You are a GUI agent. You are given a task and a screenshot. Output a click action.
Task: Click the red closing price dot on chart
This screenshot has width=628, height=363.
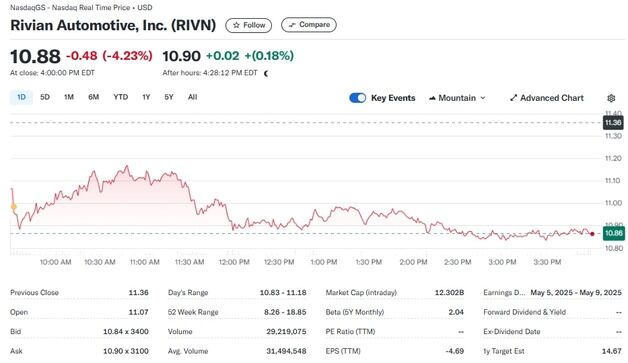[592, 234]
